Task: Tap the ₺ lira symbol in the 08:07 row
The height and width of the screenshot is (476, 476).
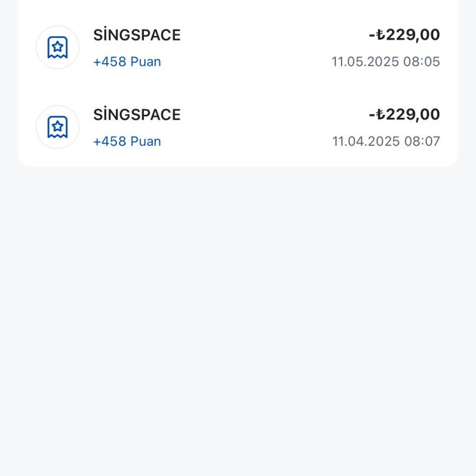Action: pyautogui.click(x=381, y=115)
